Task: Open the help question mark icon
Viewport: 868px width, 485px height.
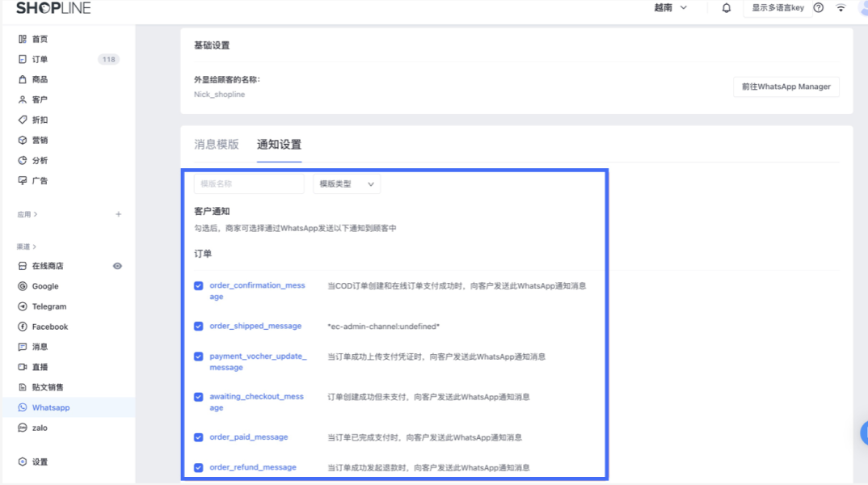Action: pos(818,8)
